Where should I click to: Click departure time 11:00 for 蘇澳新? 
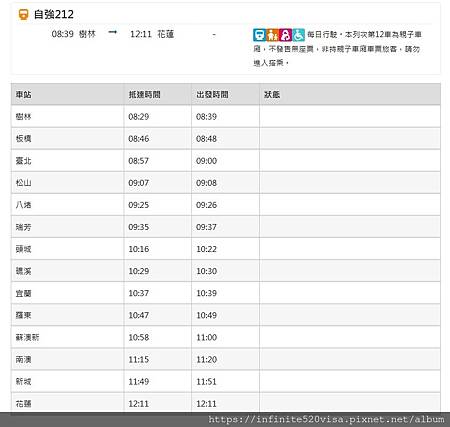point(206,337)
